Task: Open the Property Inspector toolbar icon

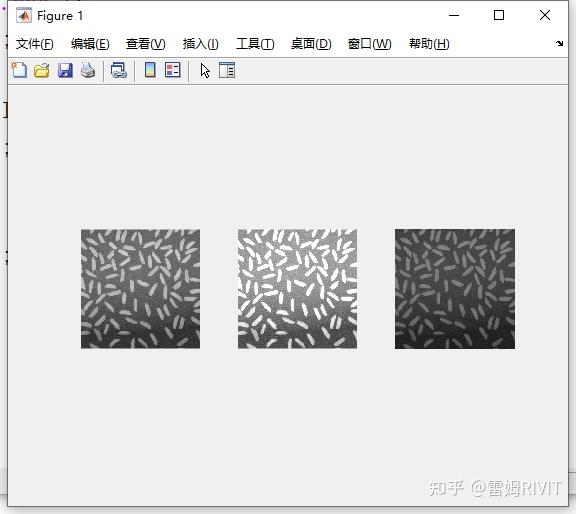Action: pyautogui.click(x=227, y=70)
